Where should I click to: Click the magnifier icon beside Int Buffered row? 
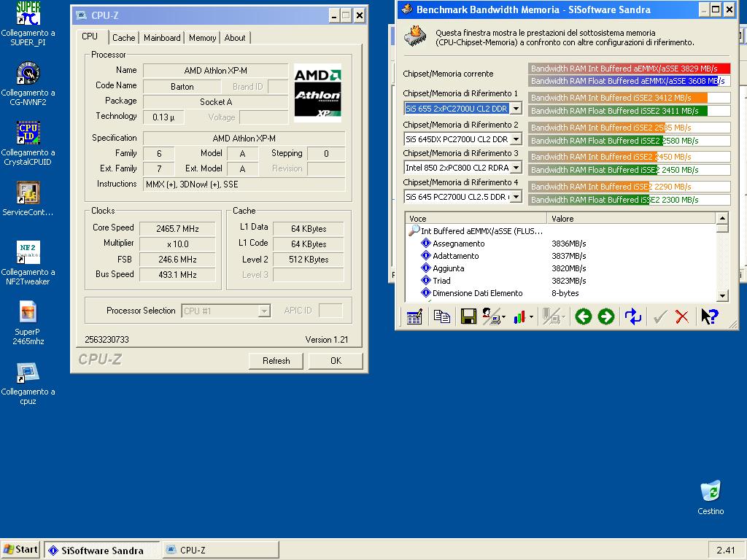point(414,230)
